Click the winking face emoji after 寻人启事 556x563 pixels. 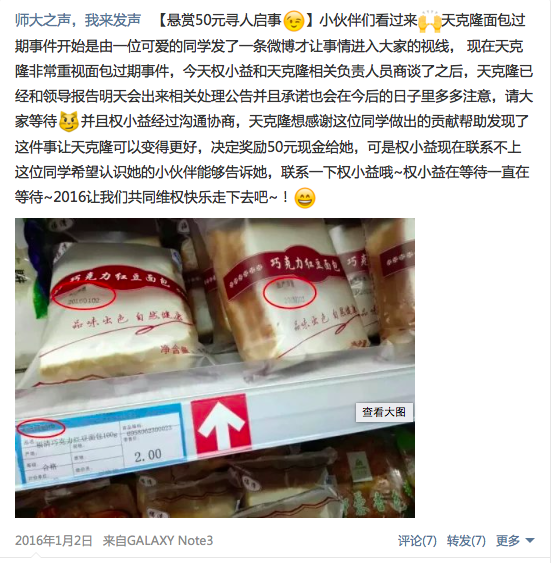[294, 21]
